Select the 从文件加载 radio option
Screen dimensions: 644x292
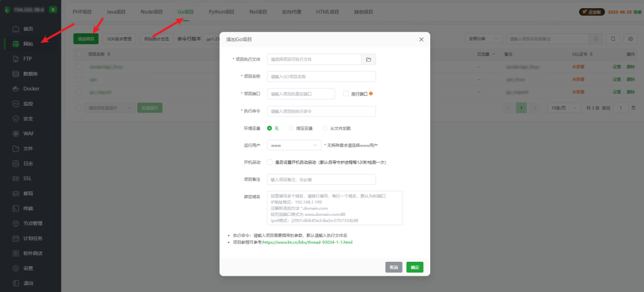pos(325,128)
